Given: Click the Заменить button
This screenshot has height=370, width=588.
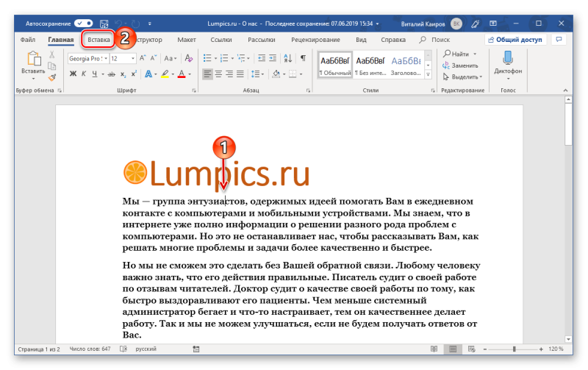Looking at the screenshot, I should pos(461,65).
